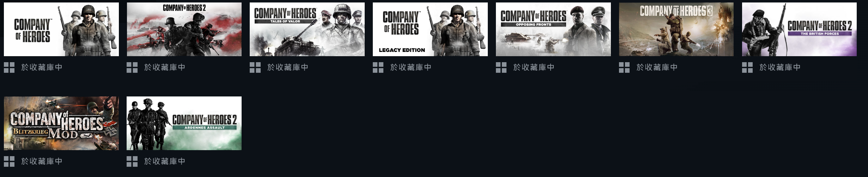
Task: Click library grid icon under Tales of Valor
Action: 255,67
